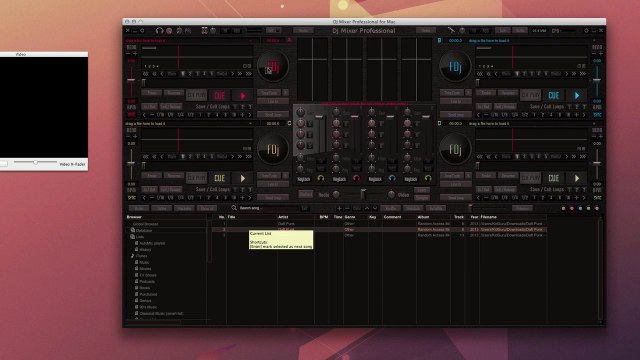The image size is (640, 360).
Task: Toggle SYNC on the top-left deck
Action: coord(131,115)
